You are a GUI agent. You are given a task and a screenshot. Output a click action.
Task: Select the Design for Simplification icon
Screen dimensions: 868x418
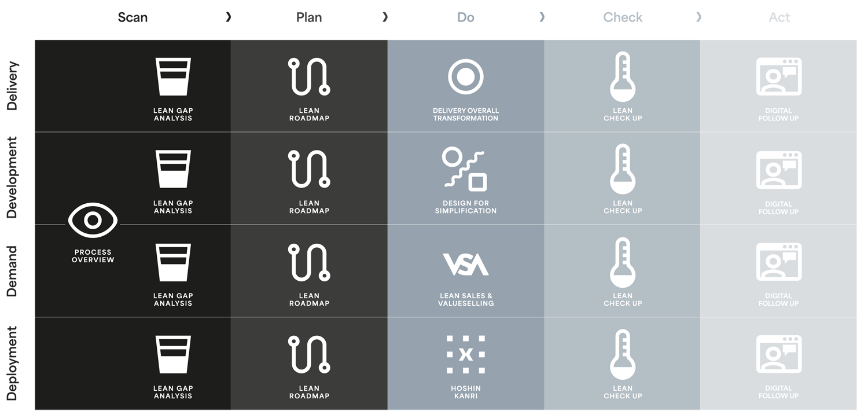tap(465, 169)
